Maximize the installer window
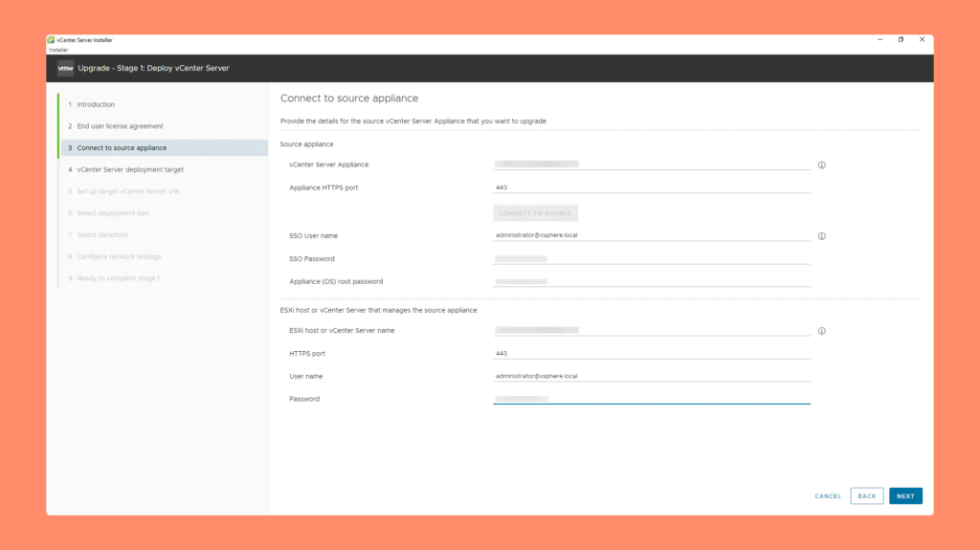Screen dimensions: 980x550 pyautogui.click(x=901, y=40)
